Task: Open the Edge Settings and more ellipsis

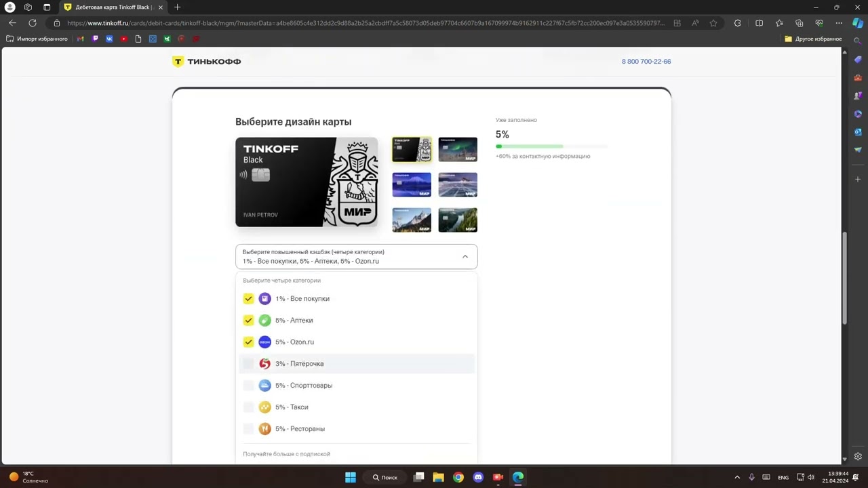Action: [839, 23]
